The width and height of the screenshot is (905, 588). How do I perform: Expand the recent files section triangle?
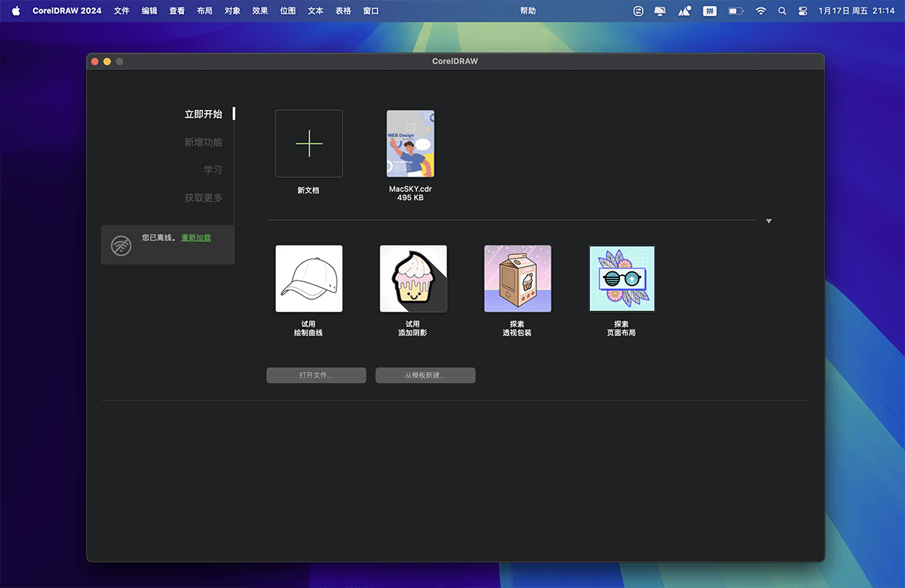tap(768, 221)
